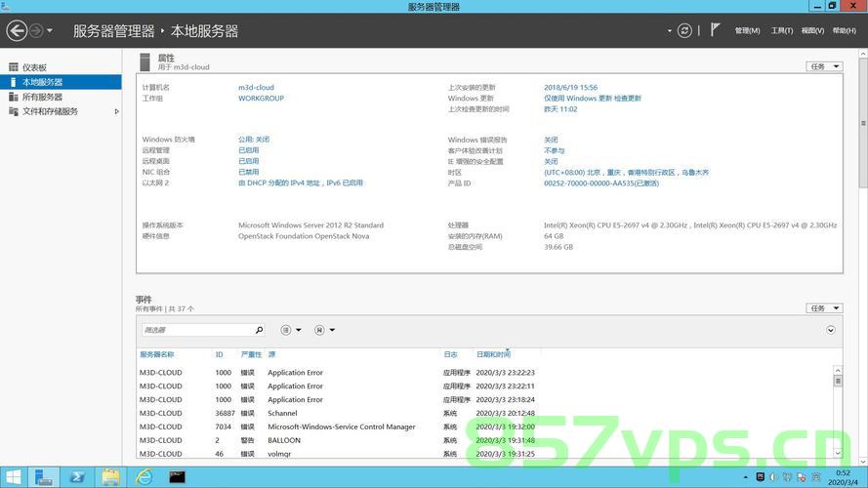Image resolution: width=868 pixels, height=488 pixels.
Task: Sort by 日志 column header
Action: pos(450,354)
